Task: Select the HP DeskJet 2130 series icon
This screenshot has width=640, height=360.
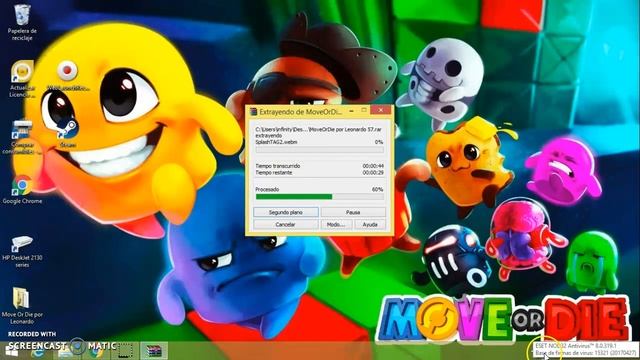Action: (22, 251)
